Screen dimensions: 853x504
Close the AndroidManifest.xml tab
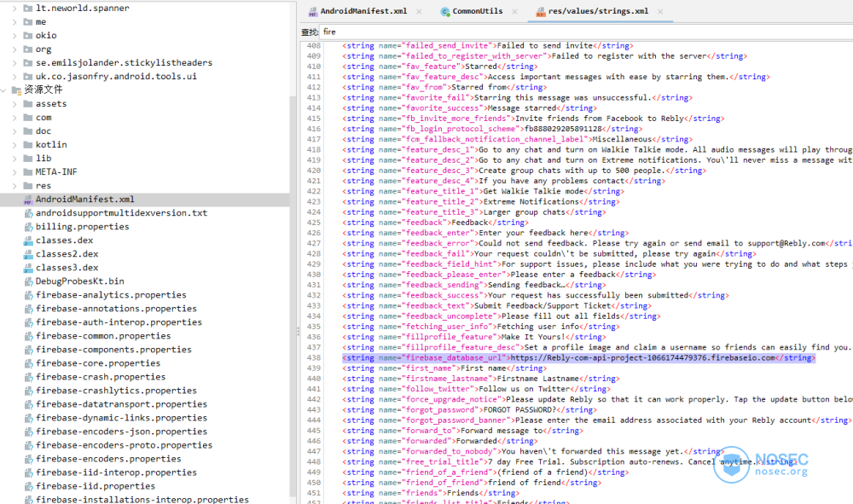click(x=419, y=11)
